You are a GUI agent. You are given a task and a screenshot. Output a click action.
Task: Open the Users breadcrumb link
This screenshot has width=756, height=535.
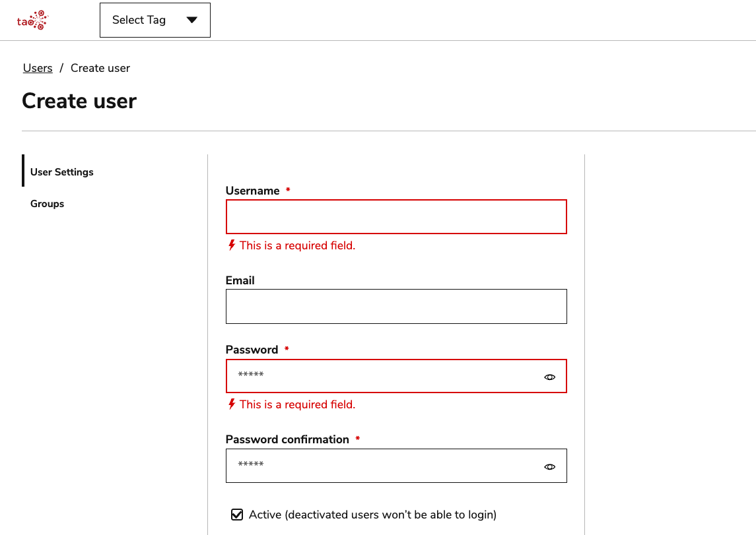click(x=37, y=68)
